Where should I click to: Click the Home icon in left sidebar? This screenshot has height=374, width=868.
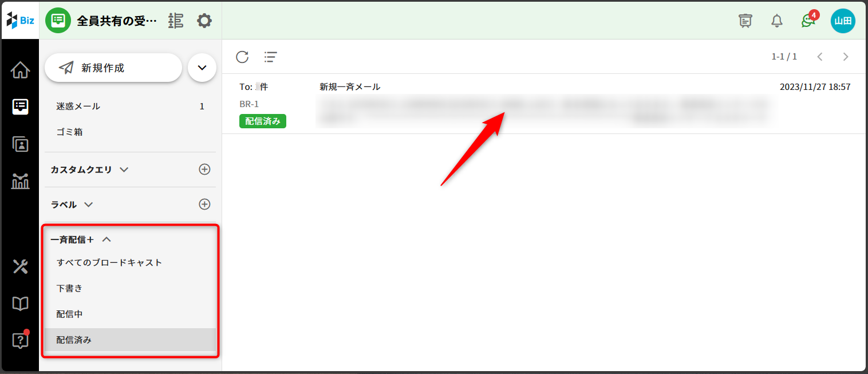(20, 70)
